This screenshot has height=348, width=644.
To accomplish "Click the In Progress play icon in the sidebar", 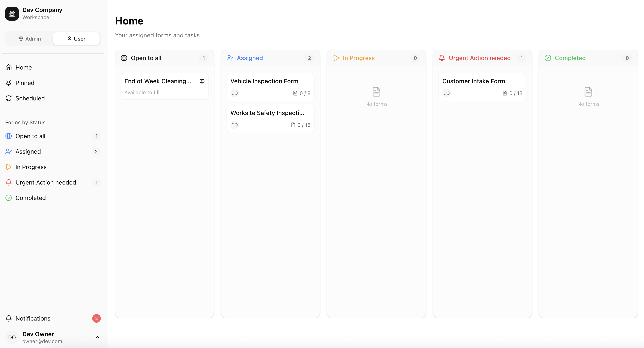I will (9, 167).
